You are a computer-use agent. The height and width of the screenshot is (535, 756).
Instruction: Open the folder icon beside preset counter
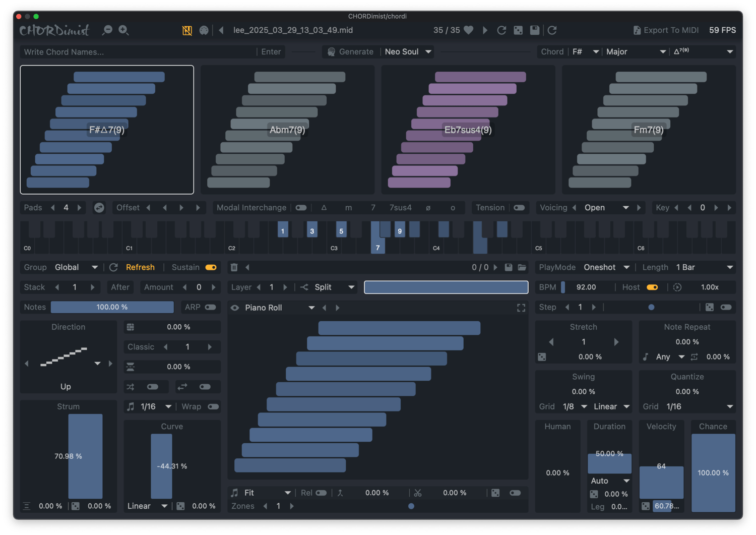pyautogui.click(x=522, y=267)
